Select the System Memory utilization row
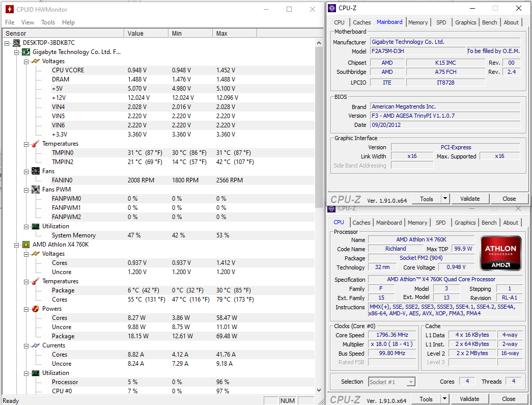 point(183,235)
